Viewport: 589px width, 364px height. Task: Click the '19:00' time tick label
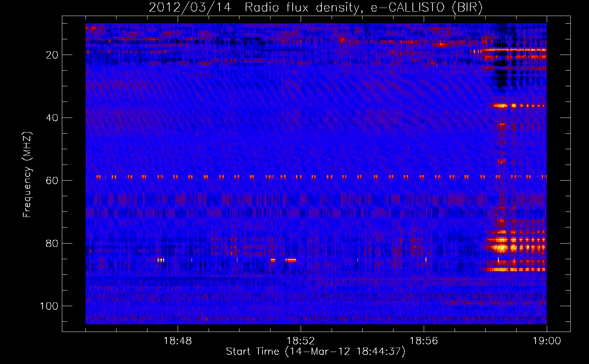[547, 341]
